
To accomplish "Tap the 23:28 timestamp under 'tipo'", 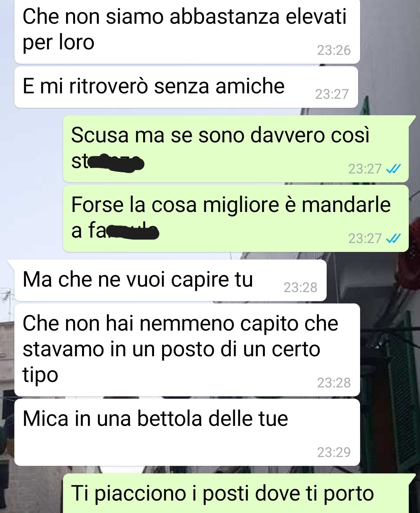I will pos(334,383).
